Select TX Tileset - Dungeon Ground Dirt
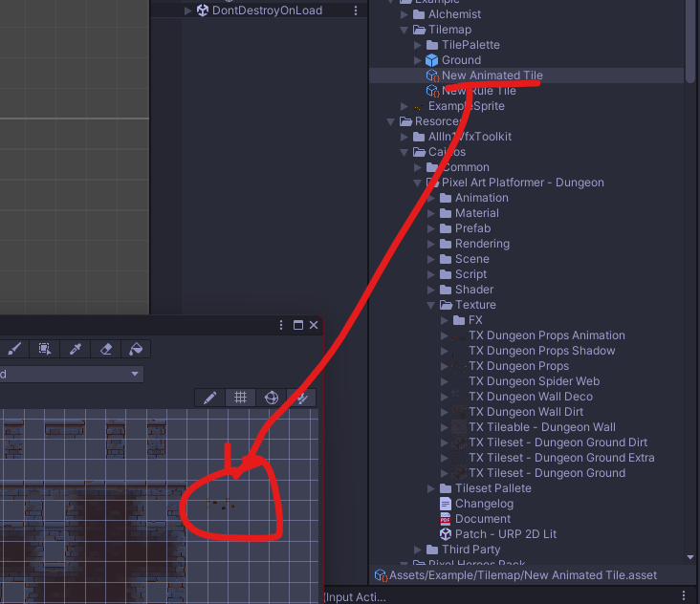The image size is (700, 604). pyautogui.click(x=558, y=442)
